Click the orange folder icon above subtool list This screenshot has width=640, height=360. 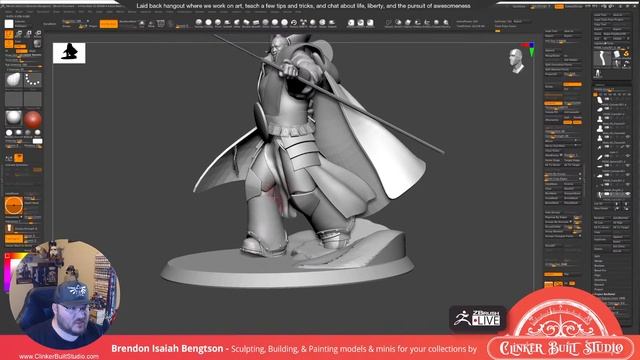[596, 94]
